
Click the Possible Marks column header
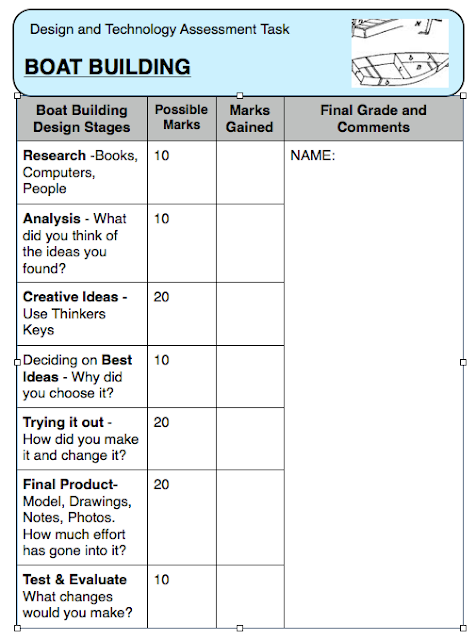[x=182, y=118]
